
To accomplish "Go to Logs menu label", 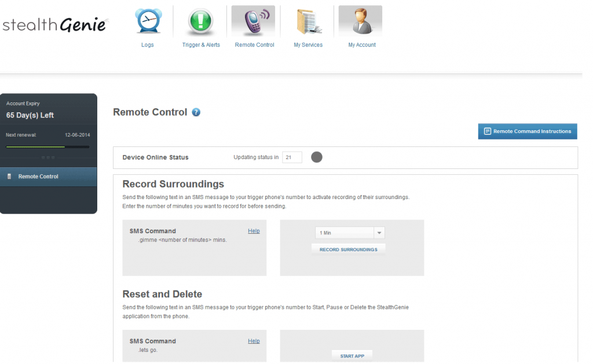I will pyautogui.click(x=148, y=45).
